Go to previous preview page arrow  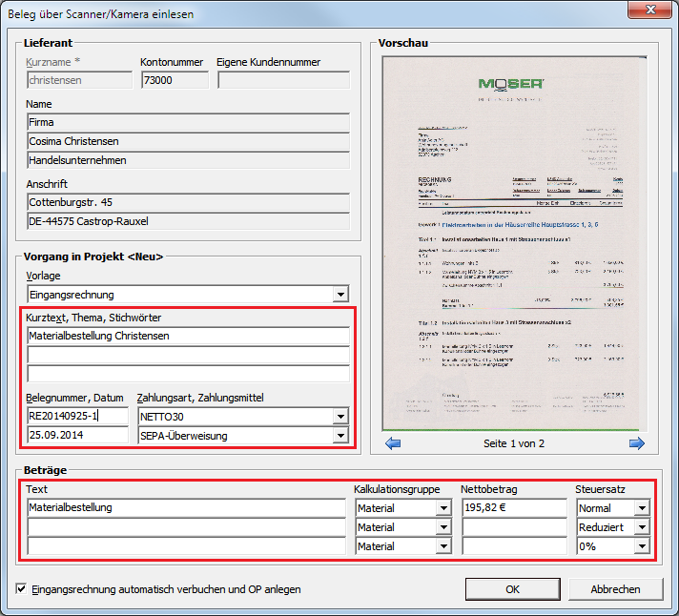pyautogui.click(x=392, y=443)
